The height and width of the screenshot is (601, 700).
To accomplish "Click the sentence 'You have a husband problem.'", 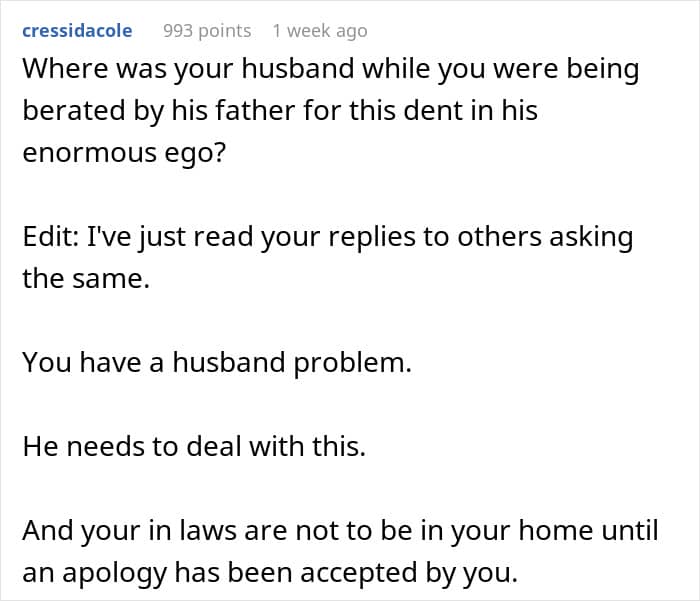I will coord(217,363).
